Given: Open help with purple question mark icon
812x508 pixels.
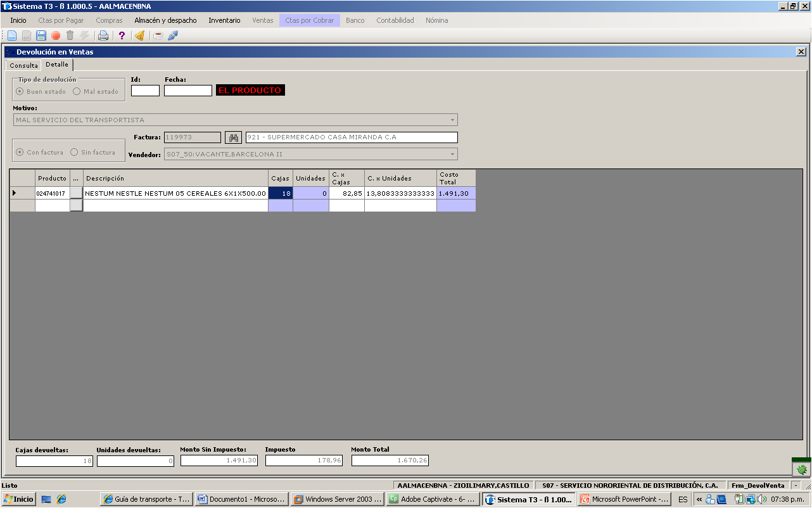Looking at the screenshot, I should click(122, 35).
